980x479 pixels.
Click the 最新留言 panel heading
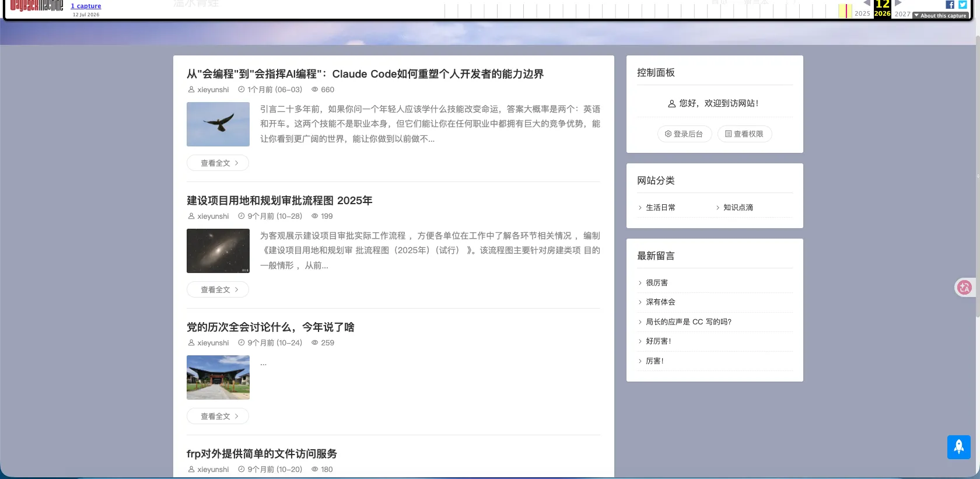point(656,256)
